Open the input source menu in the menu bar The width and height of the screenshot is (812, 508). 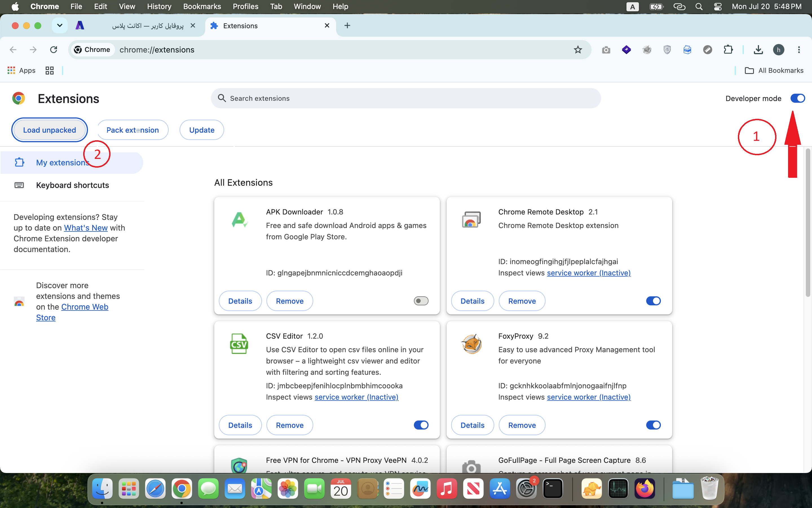tap(632, 7)
